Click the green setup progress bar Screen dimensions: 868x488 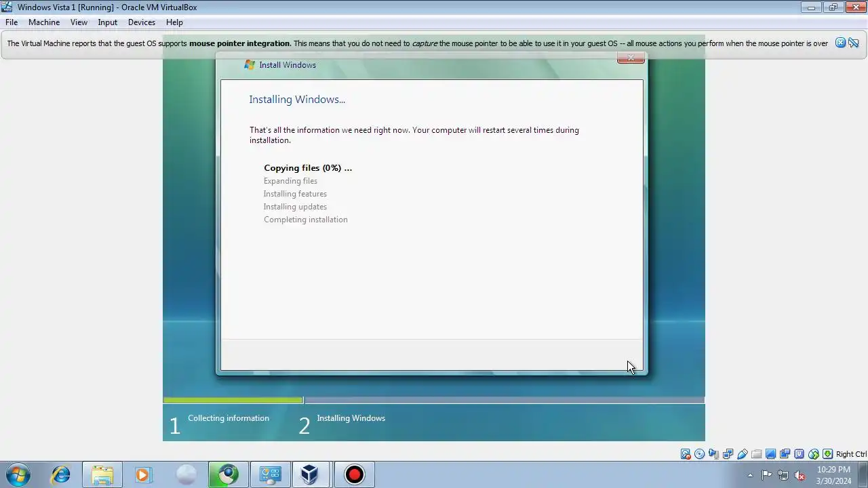(x=233, y=401)
